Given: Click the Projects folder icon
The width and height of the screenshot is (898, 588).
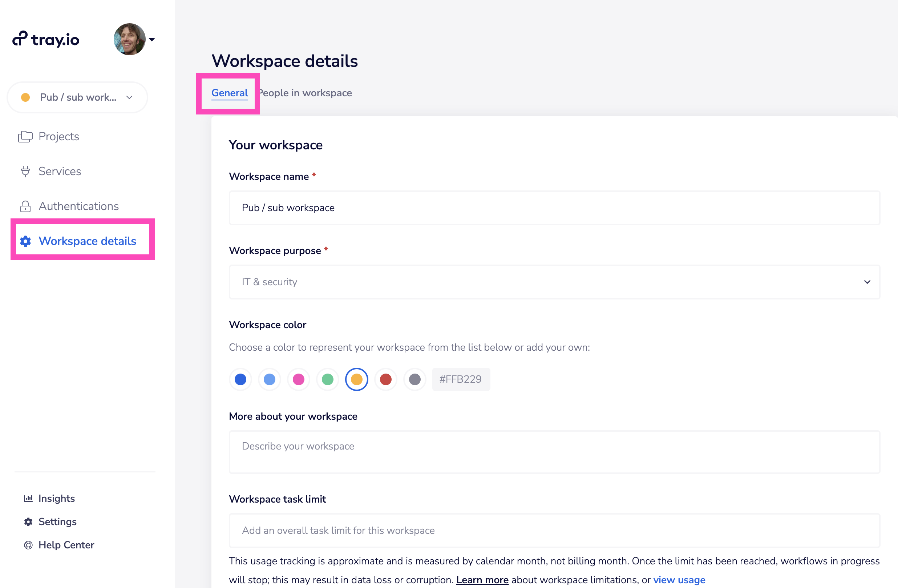Looking at the screenshot, I should pyautogui.click(x=25, y=136).
